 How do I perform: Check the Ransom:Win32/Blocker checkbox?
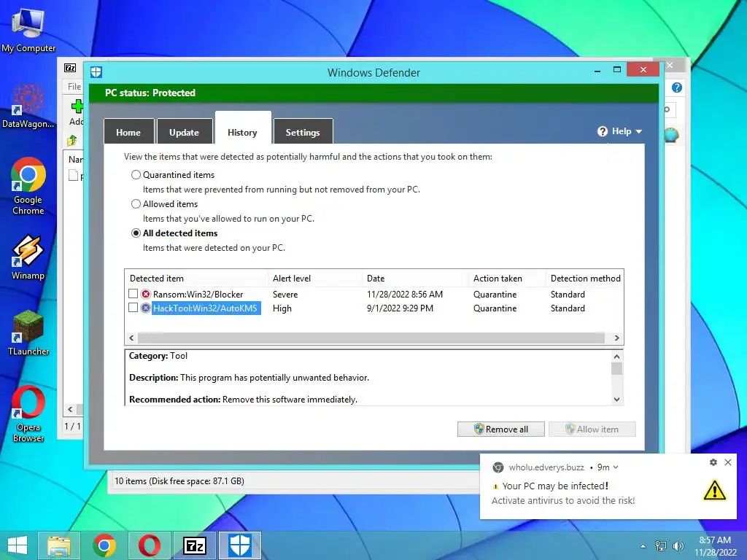[x=133, y=294]
